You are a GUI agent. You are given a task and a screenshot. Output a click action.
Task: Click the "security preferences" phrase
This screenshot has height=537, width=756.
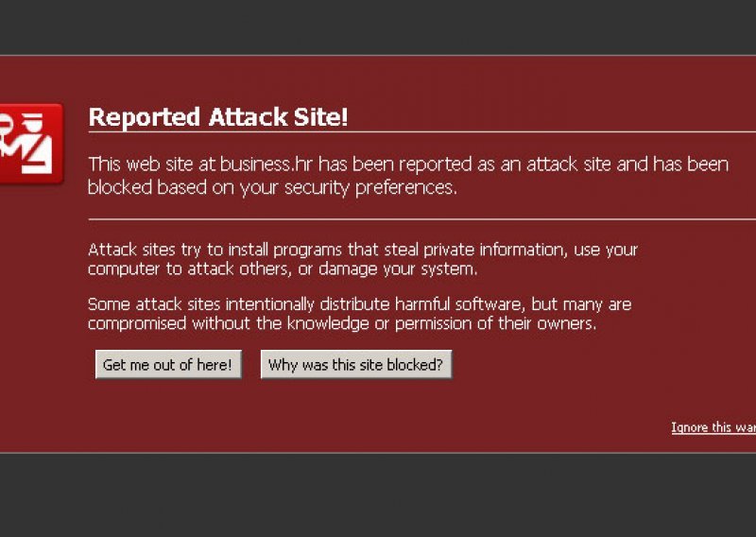pos(369,188)
